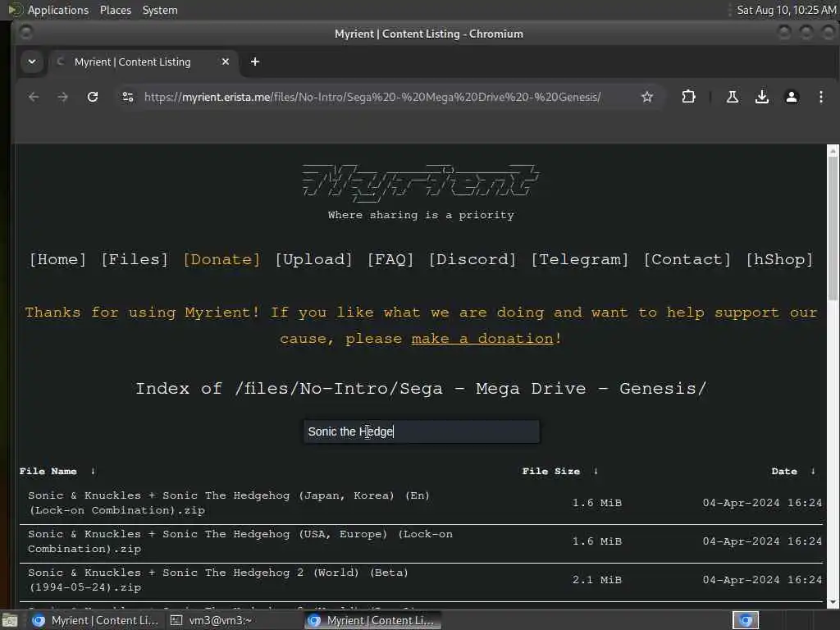Open the Downloads icon in toolbar

pyautogui.click(x=762, y=97)
